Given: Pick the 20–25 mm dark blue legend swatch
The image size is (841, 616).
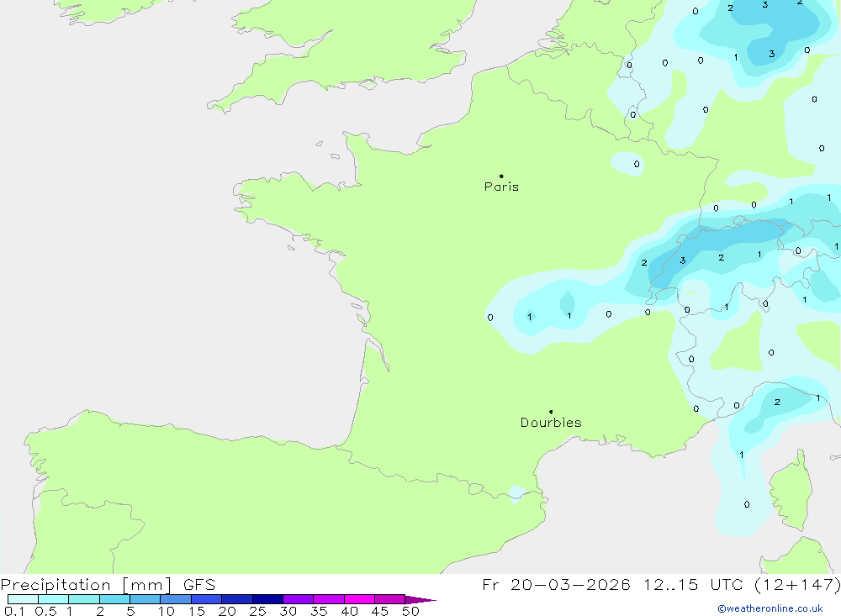Looking at the screenshot, I should tap(237, 599).
